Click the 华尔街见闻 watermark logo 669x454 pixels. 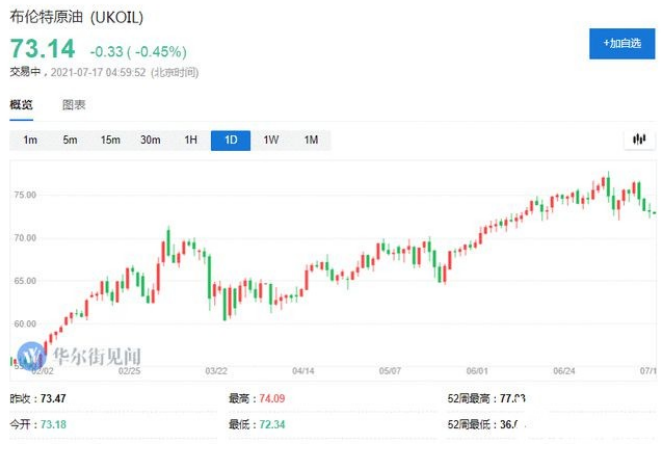84,354
